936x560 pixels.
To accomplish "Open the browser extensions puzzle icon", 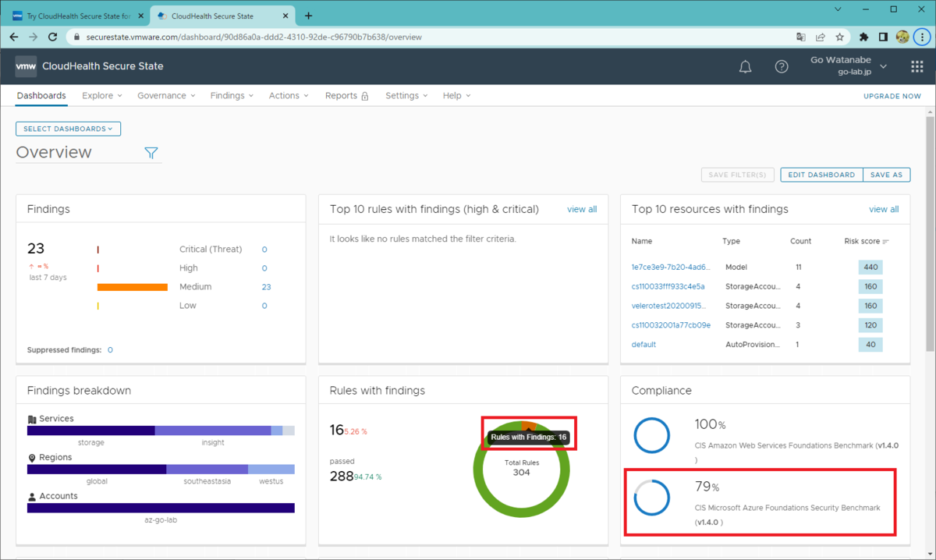I will click(x=863, y=37).
